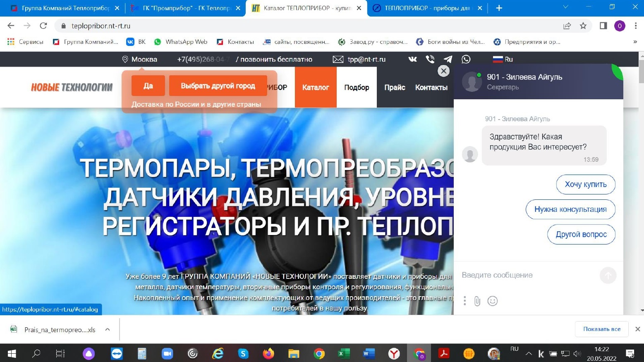Open the Chrome profile avatar
644x362 pixels.
tap(620, 26)
